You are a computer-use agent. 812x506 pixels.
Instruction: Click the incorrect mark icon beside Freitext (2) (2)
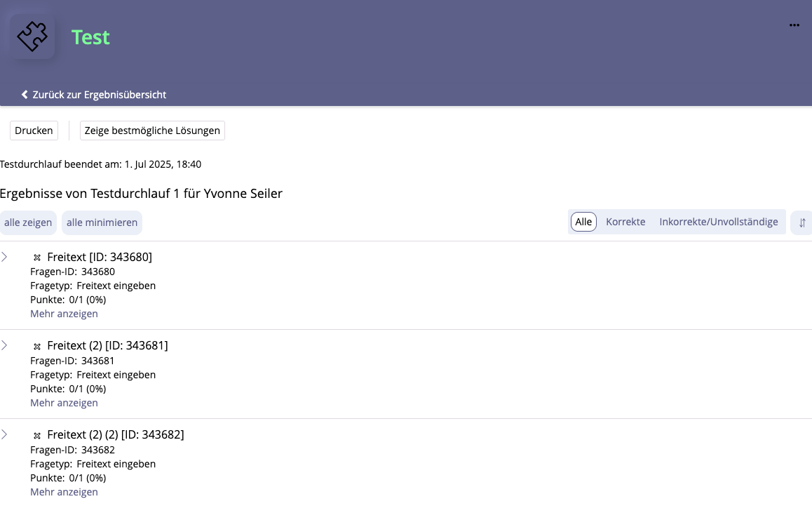[37, 435]
